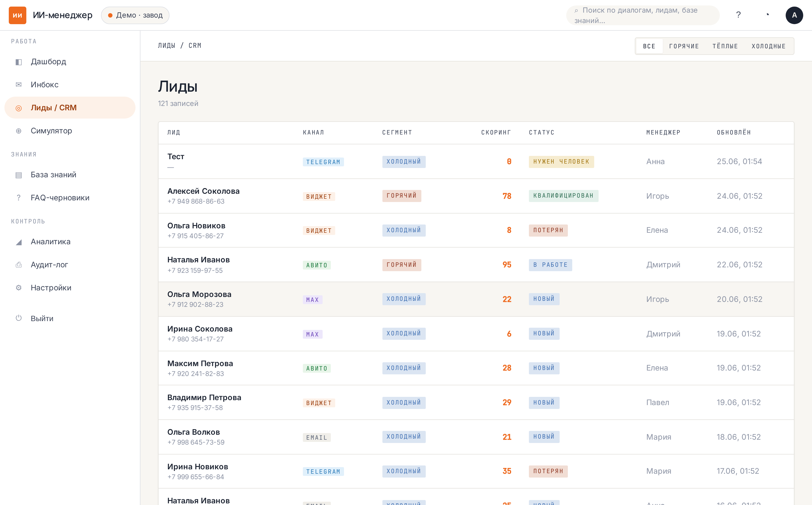812x505 pixels.
Task: Click the Настройки gear icon
Action: coord(19,288)
